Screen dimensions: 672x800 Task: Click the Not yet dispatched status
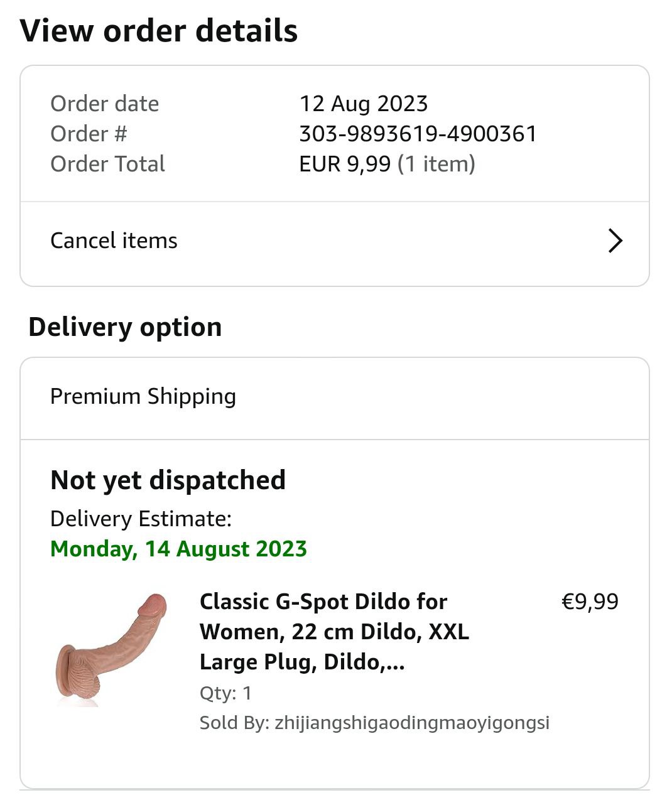(x=168, y=480)
